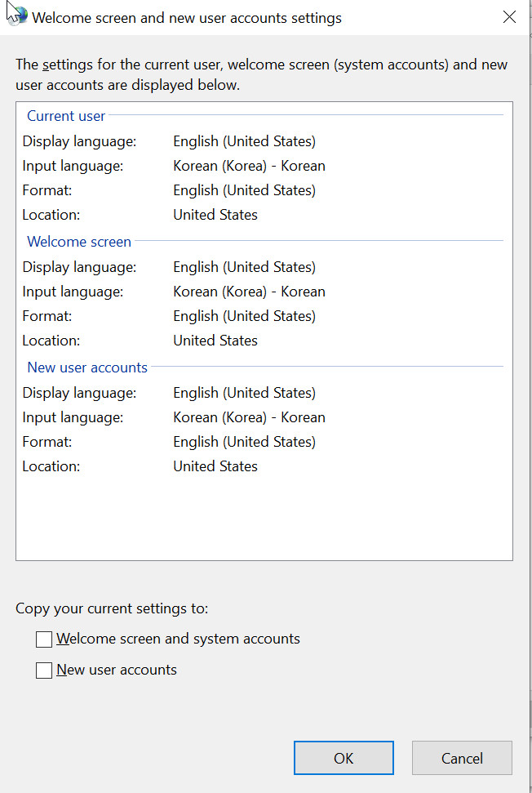Tick the New user accounts checkbox
532x793 pixels.
point(44,670)
